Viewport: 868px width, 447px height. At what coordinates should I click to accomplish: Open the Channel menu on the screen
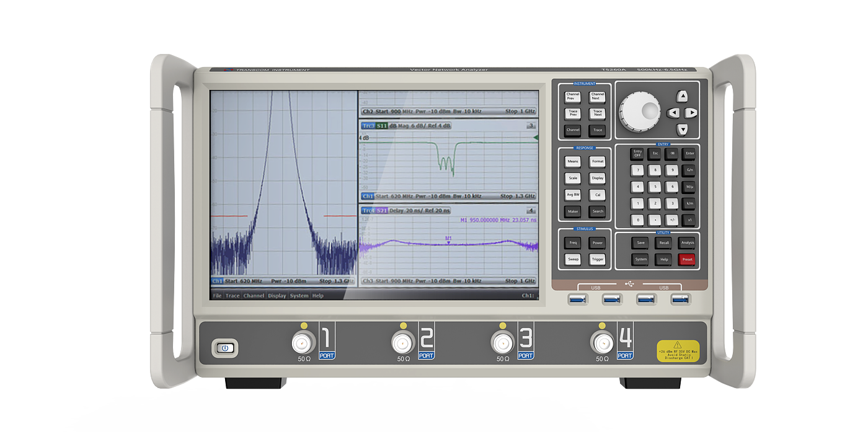click(254, 296)
